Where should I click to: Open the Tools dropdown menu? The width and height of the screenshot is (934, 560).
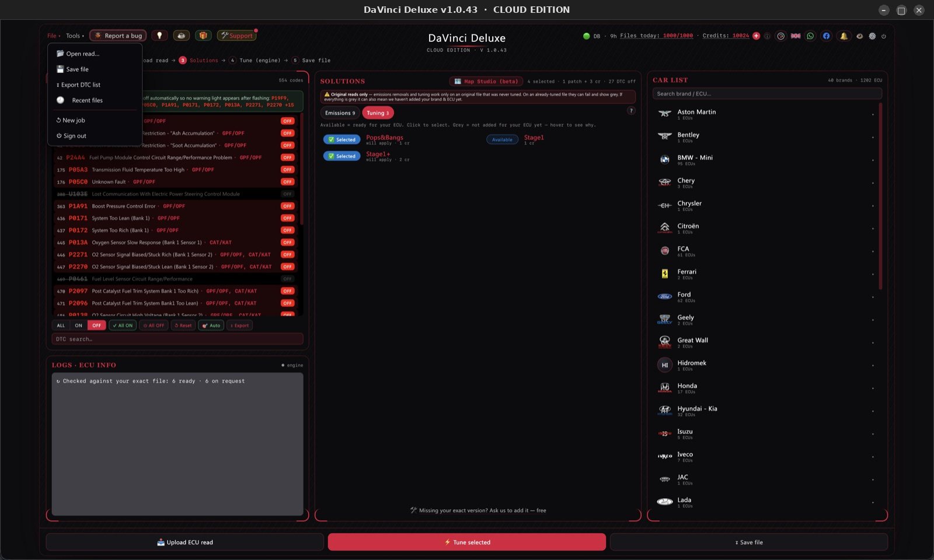(x=75, y=36)
